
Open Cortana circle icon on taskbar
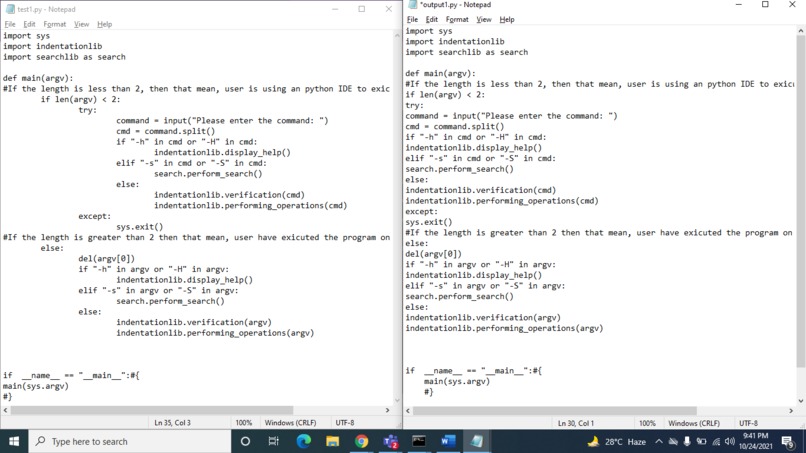(x=245, y=441)
